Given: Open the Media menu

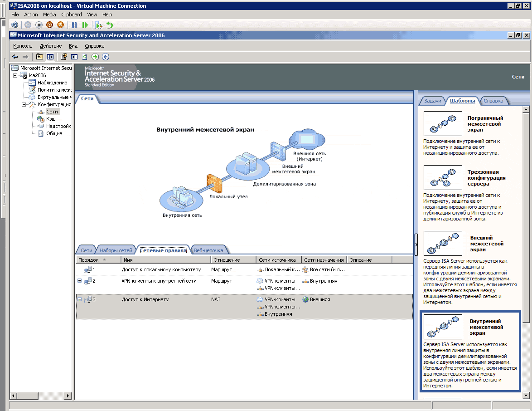Looking at the screenshot, I should coord(49,15).
